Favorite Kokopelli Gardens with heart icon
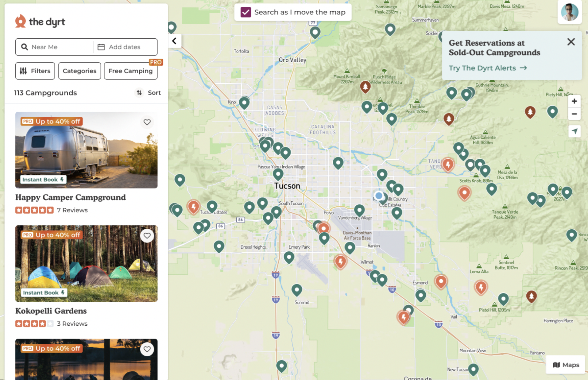The width and height of the screenshot is (588, 380). click(x=147, y=236)
